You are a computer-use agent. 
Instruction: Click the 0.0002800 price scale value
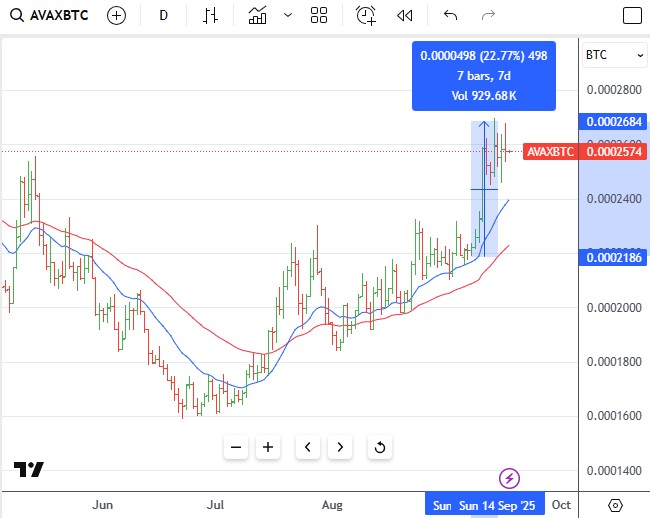click(614, 90)
